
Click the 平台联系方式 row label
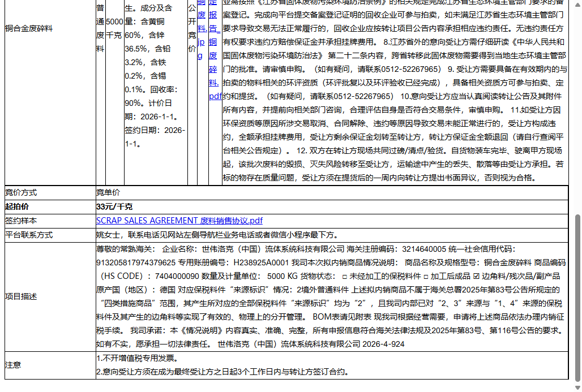[x=29, y=235]
